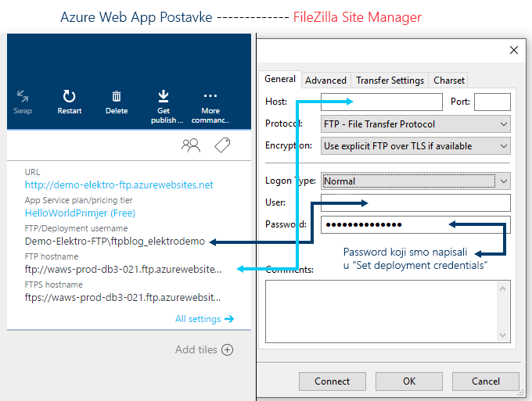The width and height of the screenshot is (532, 401).
Task: Focus the Host input field
Action: click(x=381, y=102)
